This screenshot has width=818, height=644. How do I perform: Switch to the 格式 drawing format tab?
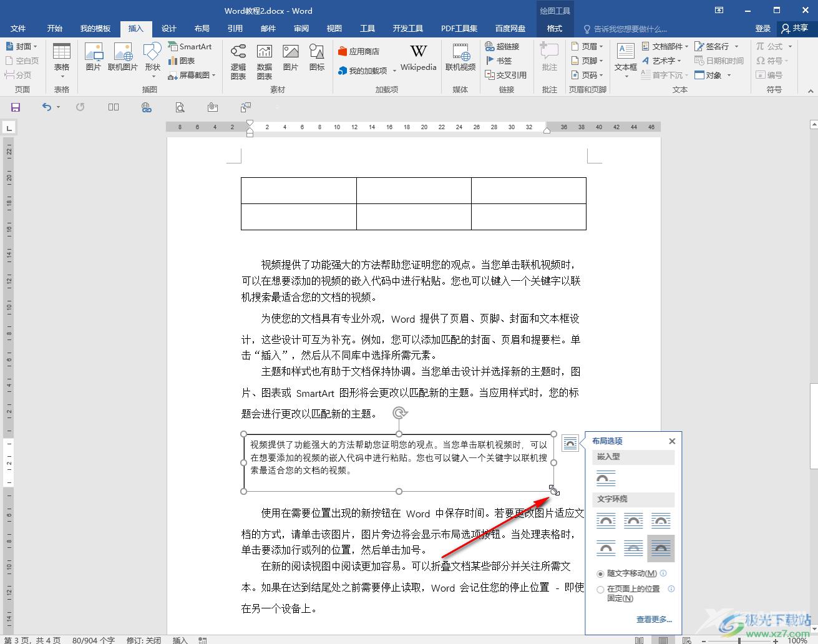click(555, 28)
